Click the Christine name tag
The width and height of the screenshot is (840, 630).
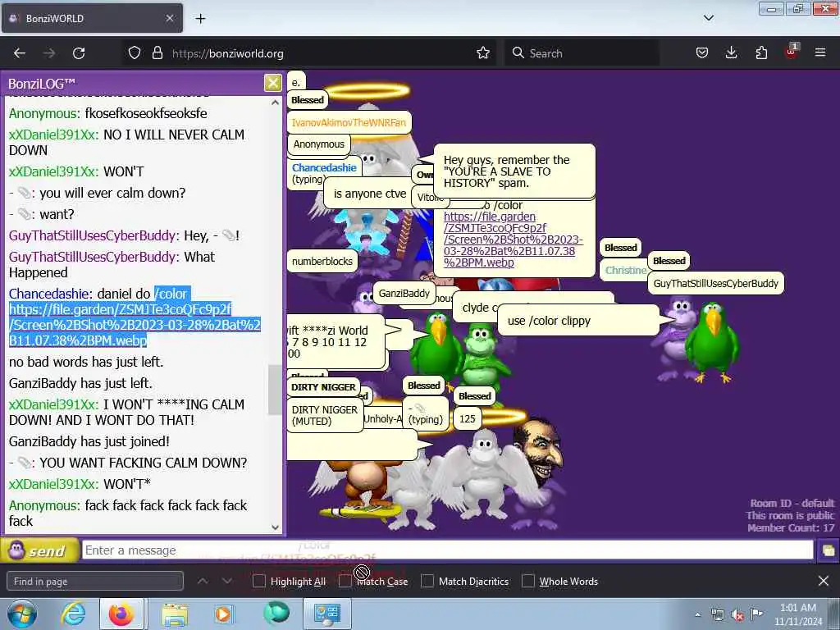click(626, 271)
